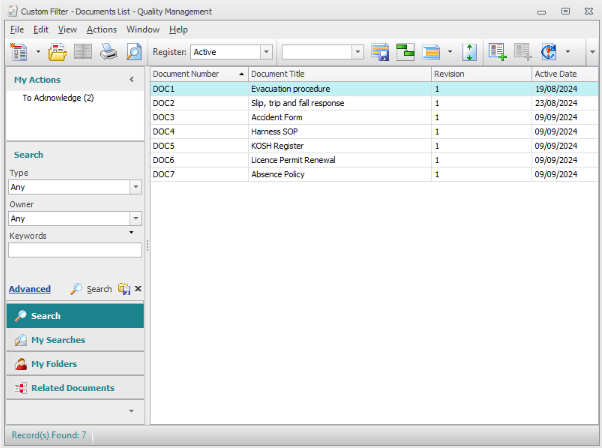Screen dimensions: 602x448
Task: Maximize the Quality Management window
Action: click(x=565, y=11)
